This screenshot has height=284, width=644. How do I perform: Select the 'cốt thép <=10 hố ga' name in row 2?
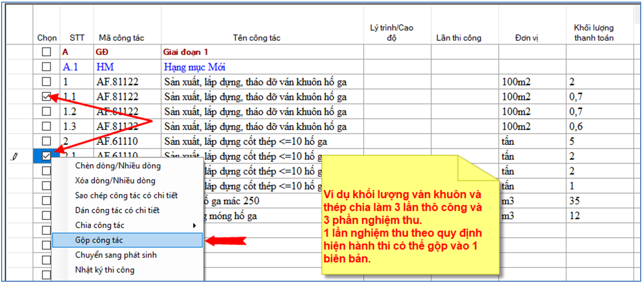point(262,141)
